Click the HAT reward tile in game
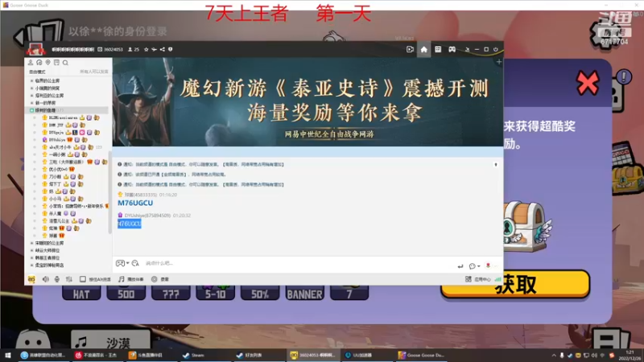The width and height of the screenshot is (644, 362). 81,293
